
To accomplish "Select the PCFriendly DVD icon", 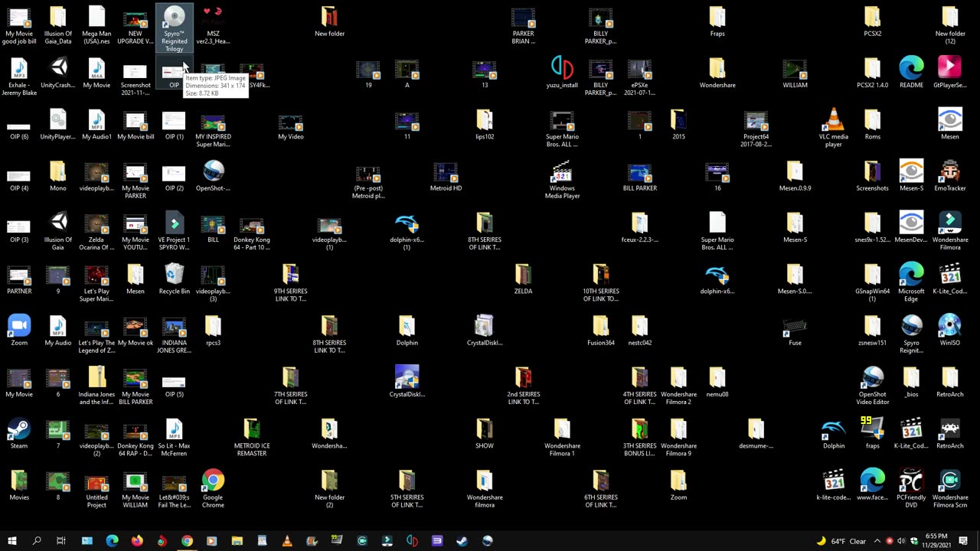I will pyautogui.click(x=911, y=488).
